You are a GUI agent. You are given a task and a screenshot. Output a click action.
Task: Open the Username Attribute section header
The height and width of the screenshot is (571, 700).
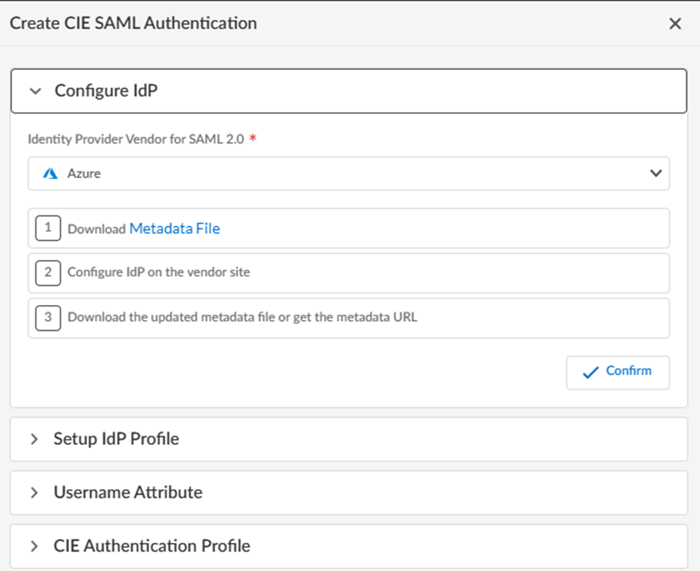tap(128, 493)
